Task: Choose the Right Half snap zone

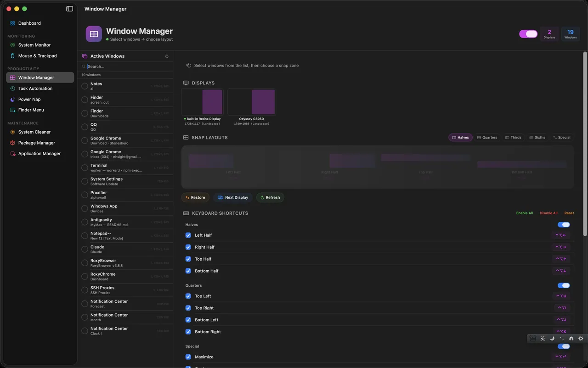Action: tap(329, 167)
